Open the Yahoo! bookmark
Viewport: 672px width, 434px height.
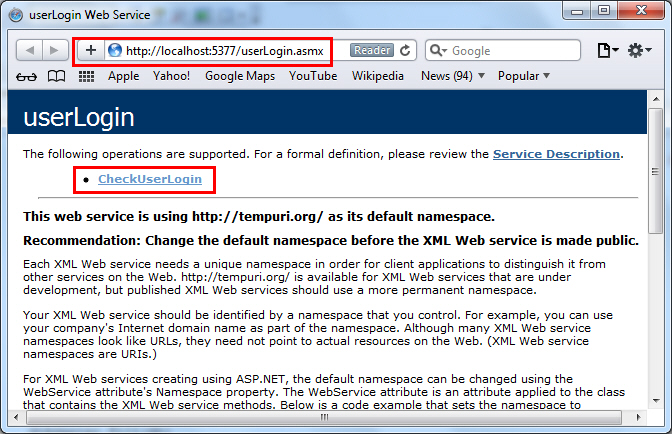coord(171,76)
